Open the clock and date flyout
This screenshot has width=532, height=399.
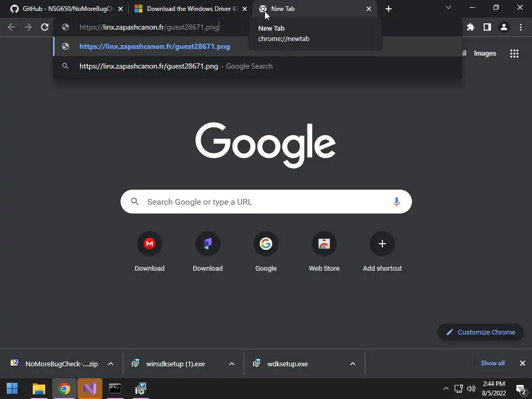pyautogui.click(x=494, y=389)
